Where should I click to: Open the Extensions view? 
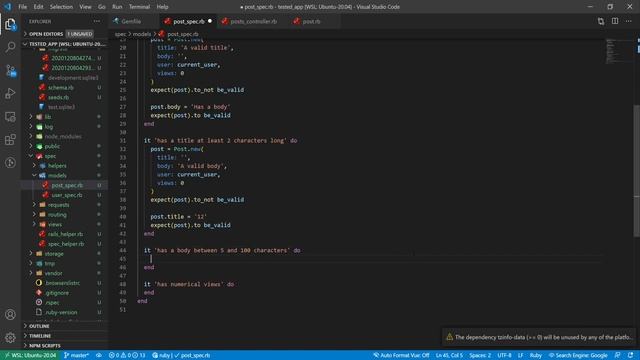pos(10,140)
